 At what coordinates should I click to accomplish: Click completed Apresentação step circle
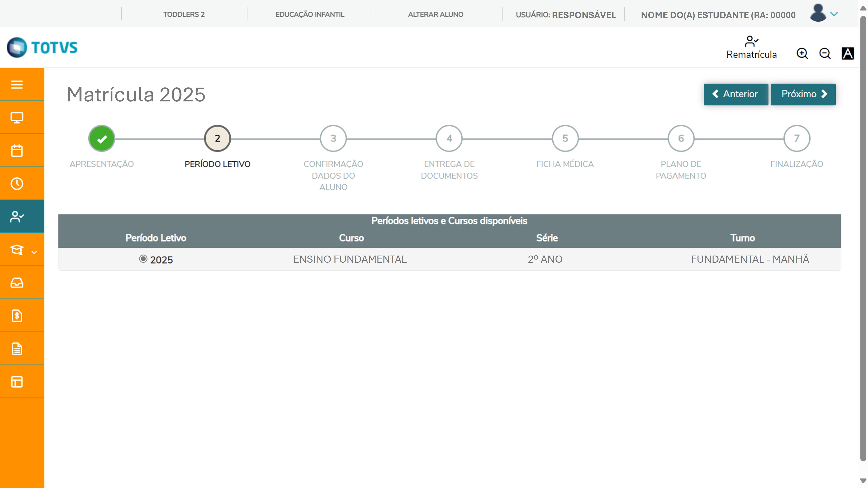pos(102,139)
